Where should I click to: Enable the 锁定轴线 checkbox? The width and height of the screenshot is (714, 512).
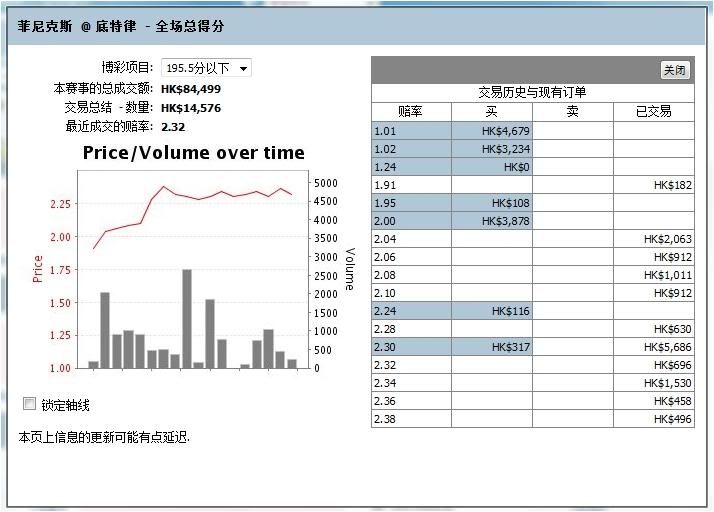pyautogui.click(x=29, y=404)
